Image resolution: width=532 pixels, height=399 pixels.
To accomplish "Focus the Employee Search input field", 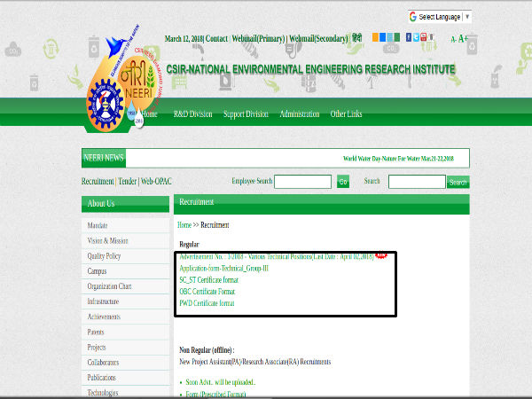I will 302,182.
